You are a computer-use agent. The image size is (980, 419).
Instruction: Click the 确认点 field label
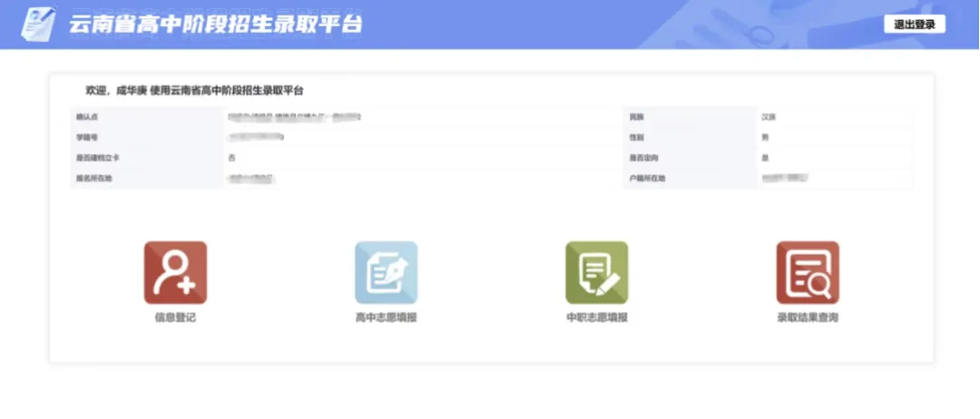(x=87, y=117)
